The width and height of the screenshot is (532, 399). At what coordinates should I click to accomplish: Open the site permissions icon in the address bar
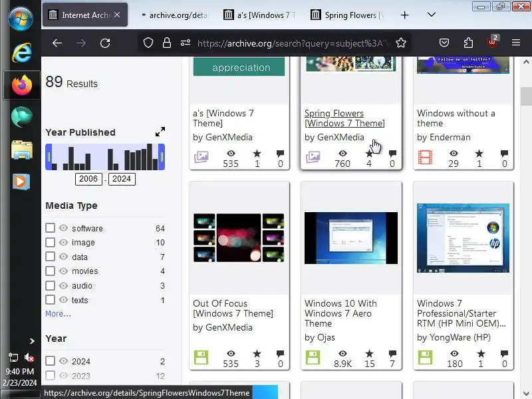click(x=186, y=43)
